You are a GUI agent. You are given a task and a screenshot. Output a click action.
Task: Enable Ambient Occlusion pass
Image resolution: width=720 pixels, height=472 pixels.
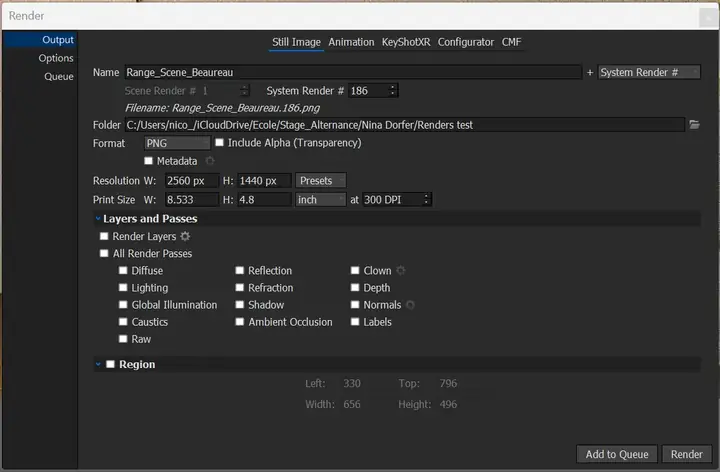pyautogui.click(x=240, y=322)
